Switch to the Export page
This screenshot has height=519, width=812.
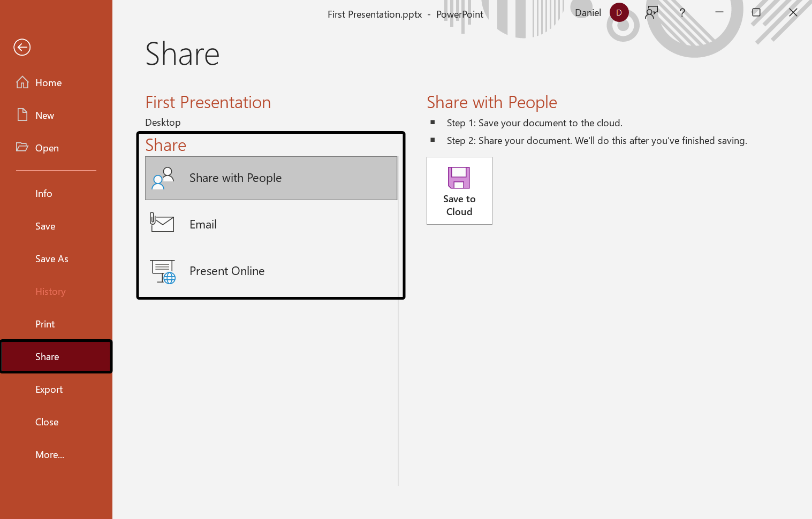tap(49, 390)
